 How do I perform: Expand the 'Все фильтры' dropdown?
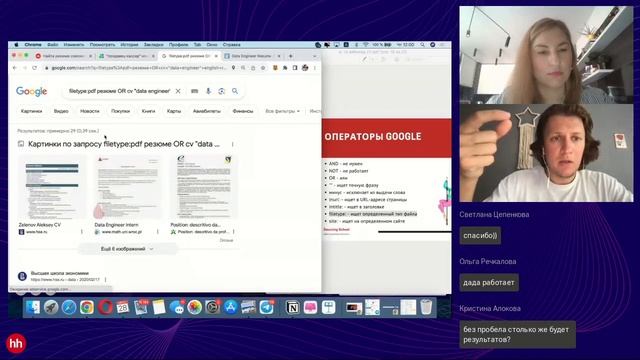pyautogui.click(x=282, y=111)
